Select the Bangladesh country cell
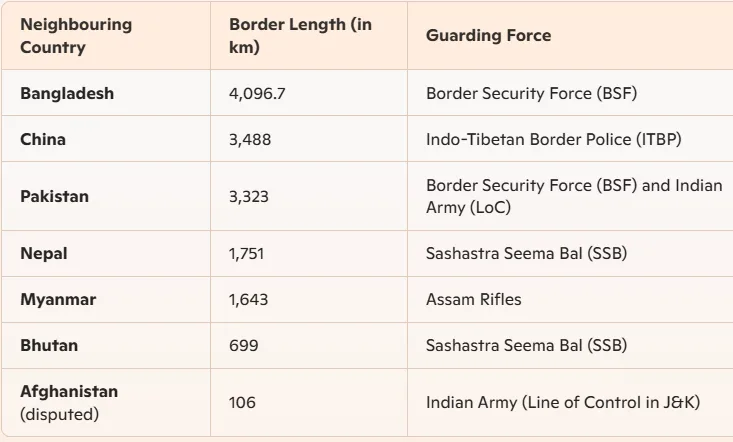Screen dimensions: 733x442 click(x=67, y=94)
